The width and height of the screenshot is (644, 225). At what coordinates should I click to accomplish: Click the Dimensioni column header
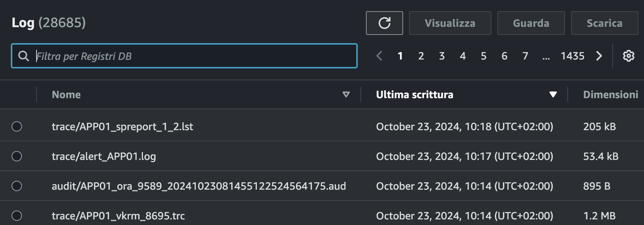(610, 94)
